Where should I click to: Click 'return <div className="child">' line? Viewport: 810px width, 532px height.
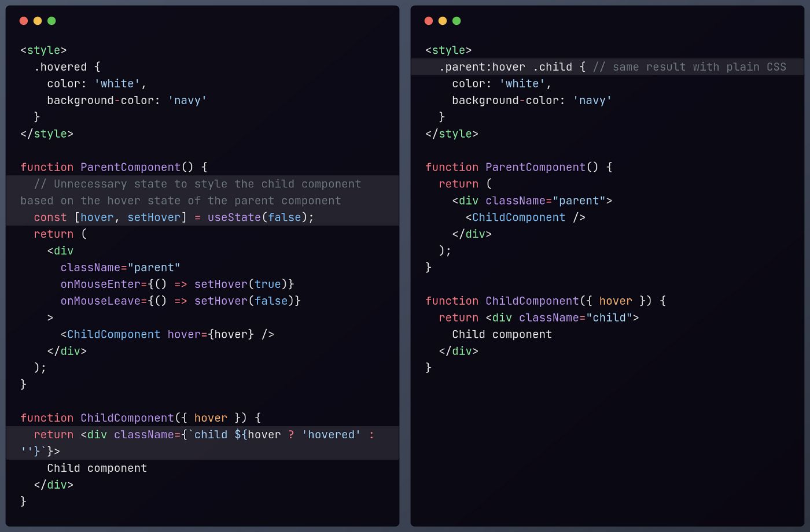point(539,317)
